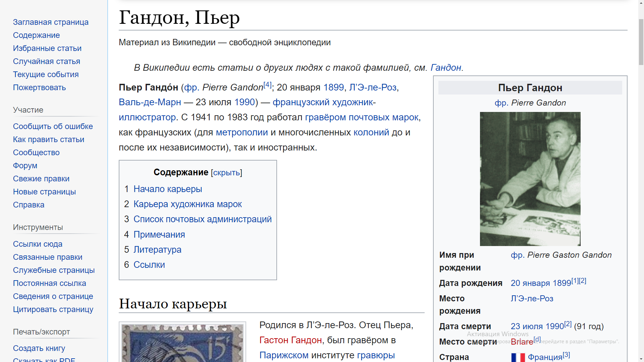Open red link Гастон Гандон

290,340
